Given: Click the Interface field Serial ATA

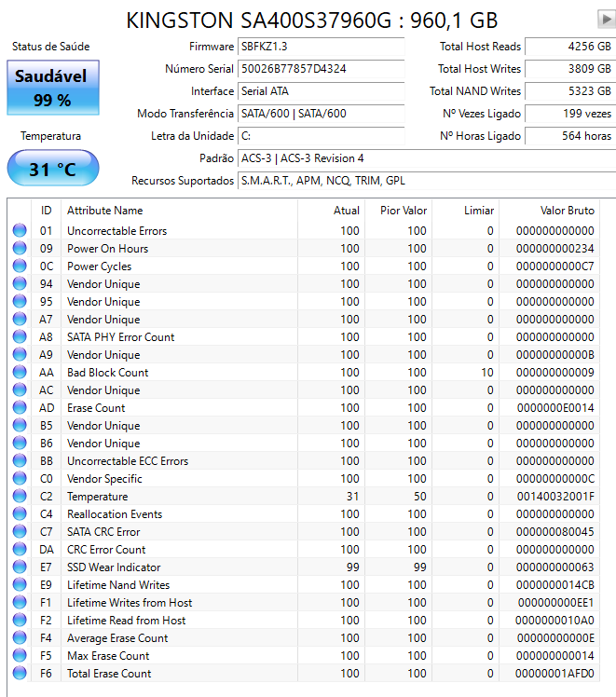Looking at the screenshot, I should point(321,91).
